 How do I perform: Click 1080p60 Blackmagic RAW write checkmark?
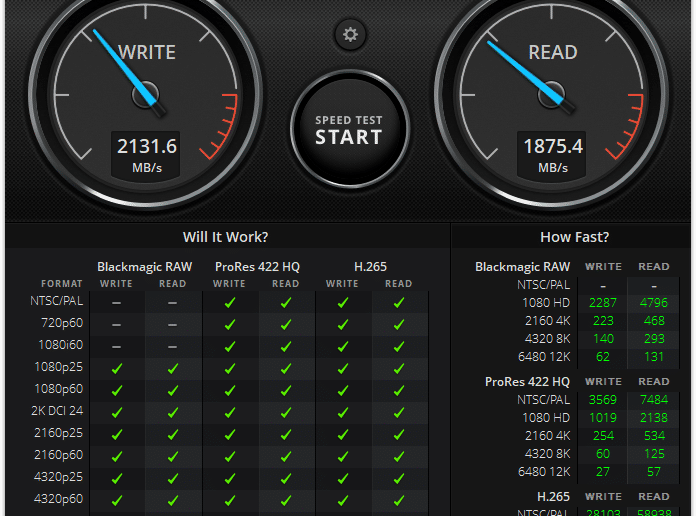click(117, 390)
